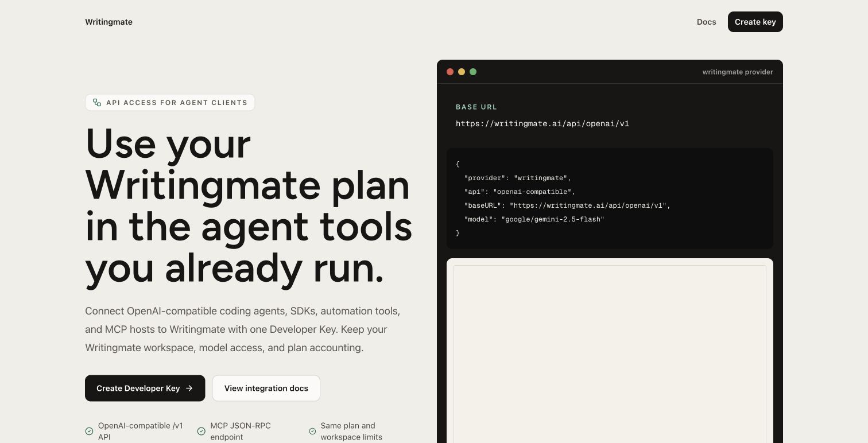Click the green dot in the provider window

pos(473,72)
